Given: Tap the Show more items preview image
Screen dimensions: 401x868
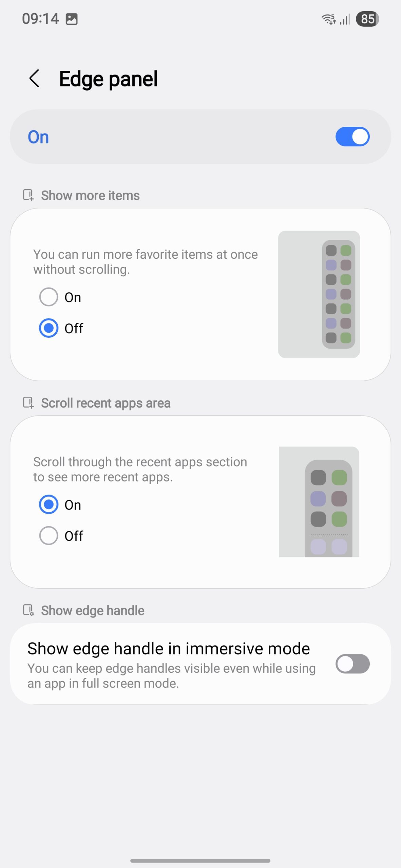Looking at the screenshot, I should pyautogui.click(x=319, y=294).
